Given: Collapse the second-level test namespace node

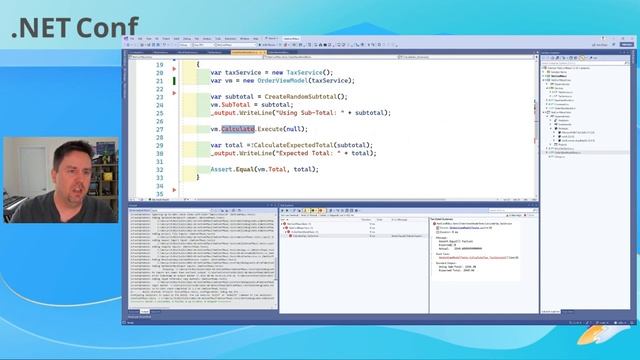Looking at the screenshot, I should tap(284, 228).
